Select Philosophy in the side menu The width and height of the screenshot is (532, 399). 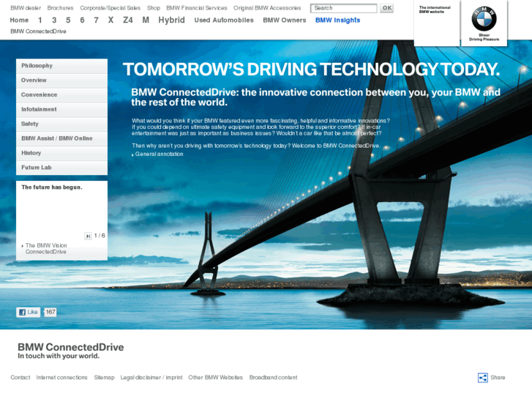tap(61, 66)
